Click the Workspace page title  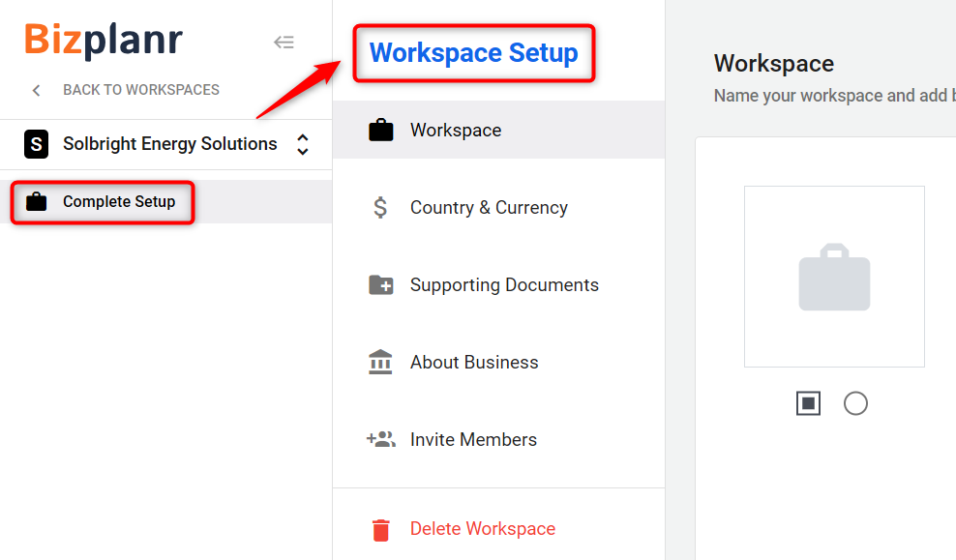[774, 64]
